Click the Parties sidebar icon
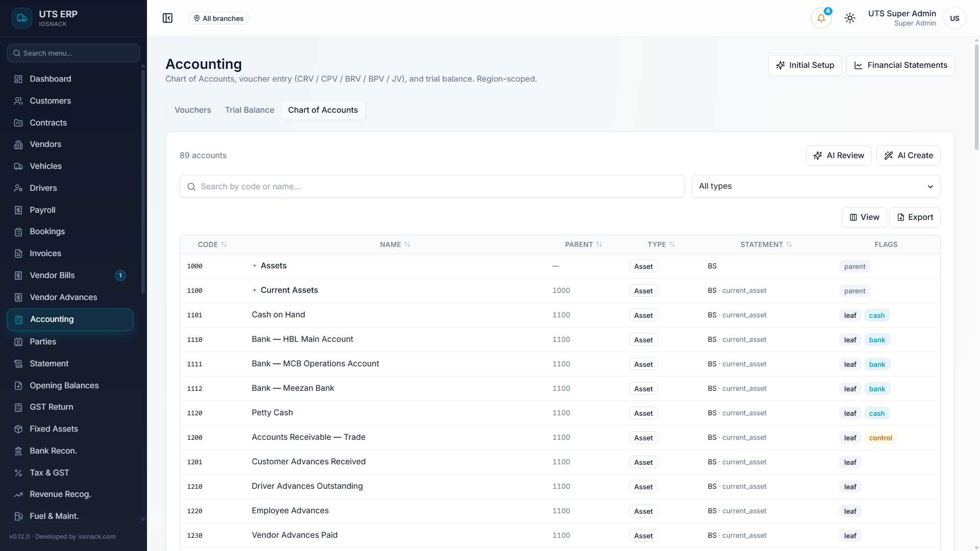 click(18, 342)
